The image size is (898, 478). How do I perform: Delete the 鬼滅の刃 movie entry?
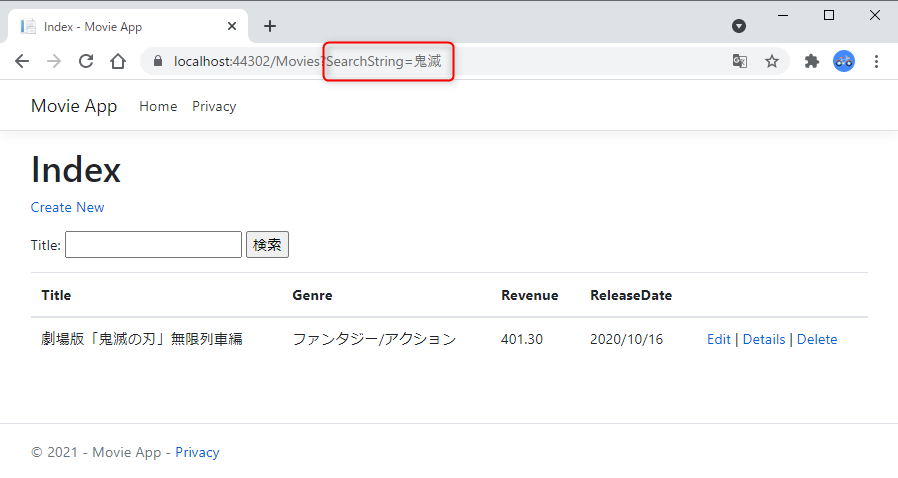[x=817, y=339]
